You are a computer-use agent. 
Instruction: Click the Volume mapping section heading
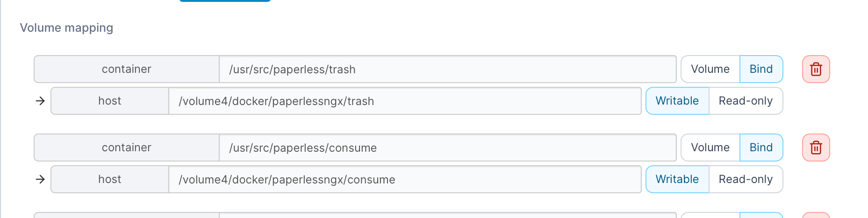[x=66, y=28]
